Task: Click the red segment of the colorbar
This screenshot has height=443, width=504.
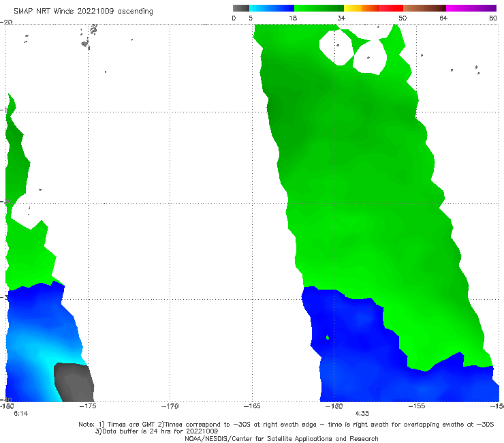Action: (x=391, y=8)
